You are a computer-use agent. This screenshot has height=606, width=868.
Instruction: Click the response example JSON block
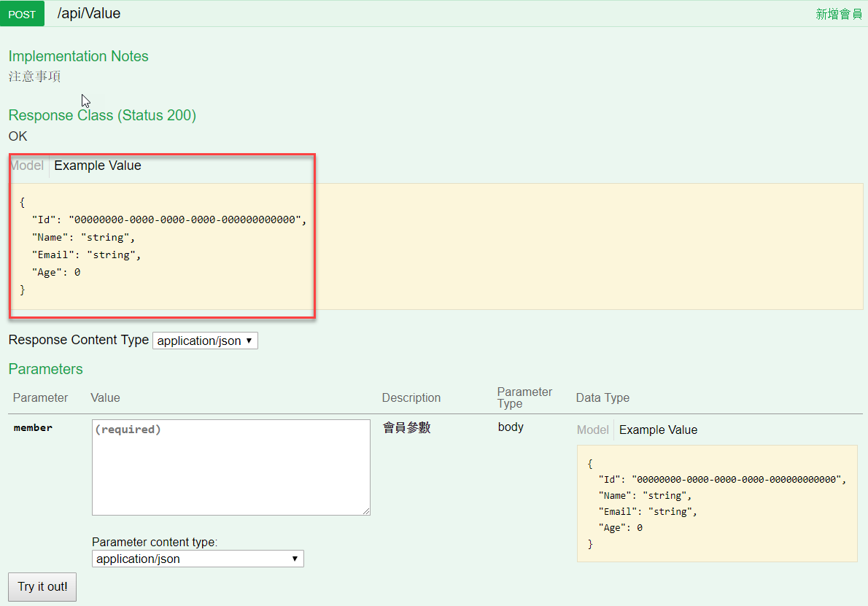pyautogui.click(x=435, y=246)
